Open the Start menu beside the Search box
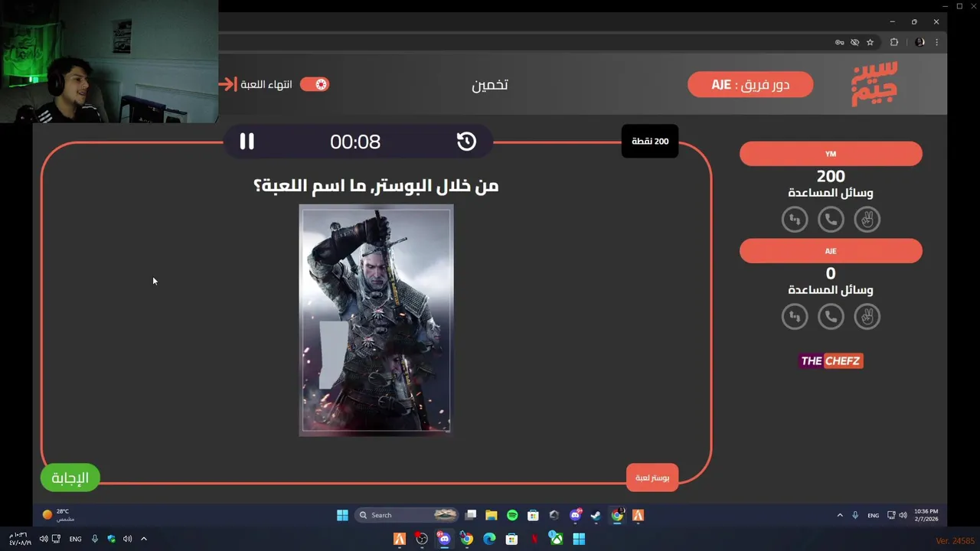The image size is (980, 551). pyautogui.click(x=342, y=515)
